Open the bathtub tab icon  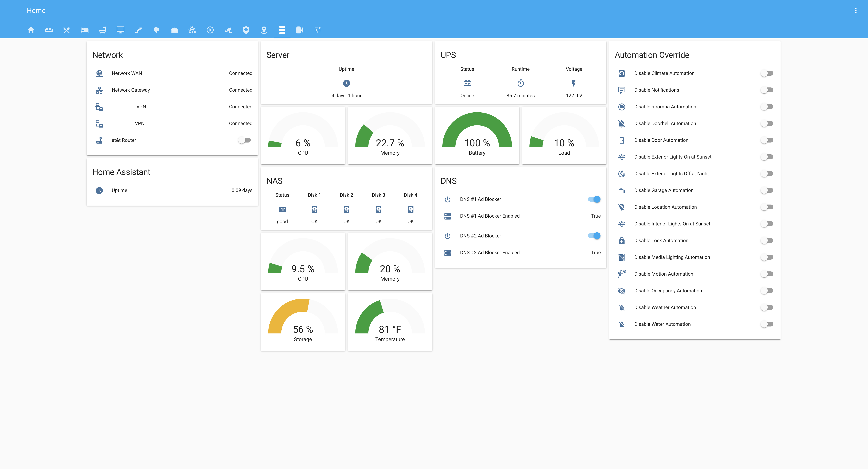coord(102,30)
